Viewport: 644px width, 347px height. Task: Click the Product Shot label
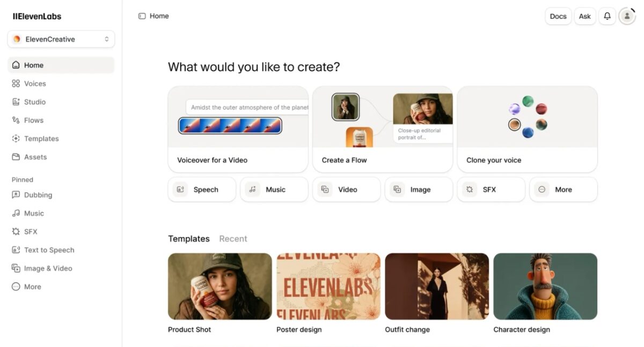[189, 329]
